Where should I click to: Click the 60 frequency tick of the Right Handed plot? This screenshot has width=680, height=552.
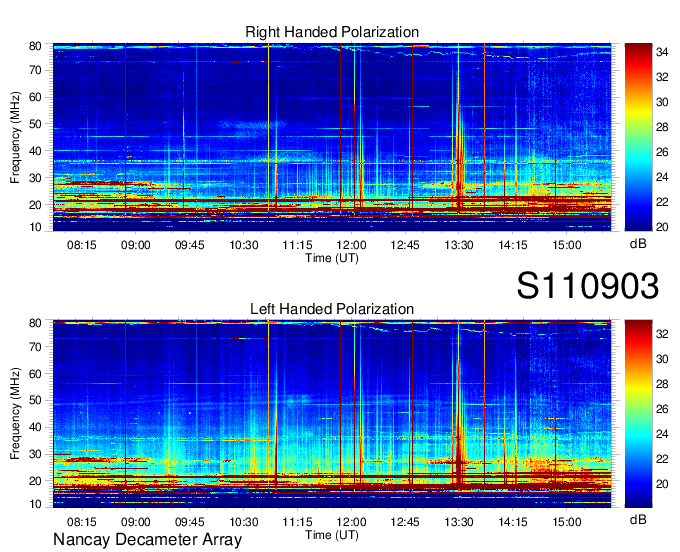(35, 97)
